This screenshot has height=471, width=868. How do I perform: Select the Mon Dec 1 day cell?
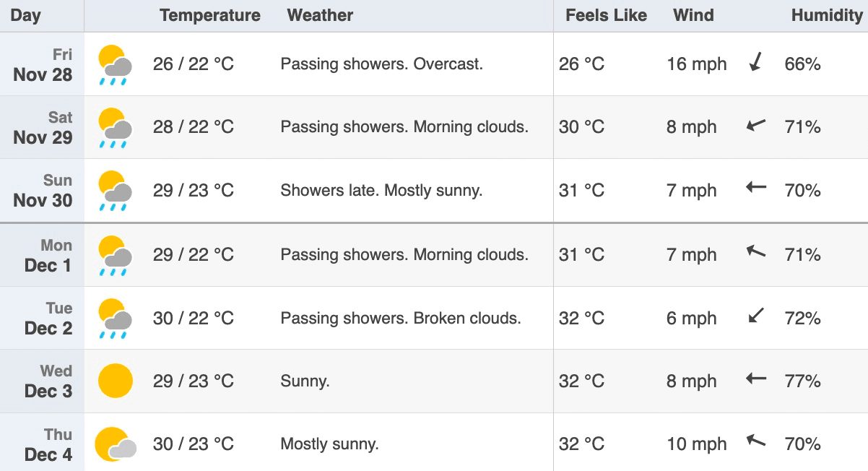pyautogui.click(x=42, y=255)
